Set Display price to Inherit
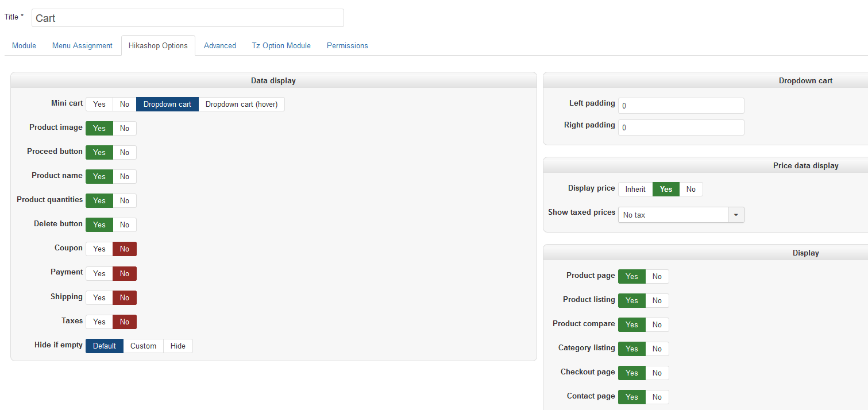 coord(635,189)
